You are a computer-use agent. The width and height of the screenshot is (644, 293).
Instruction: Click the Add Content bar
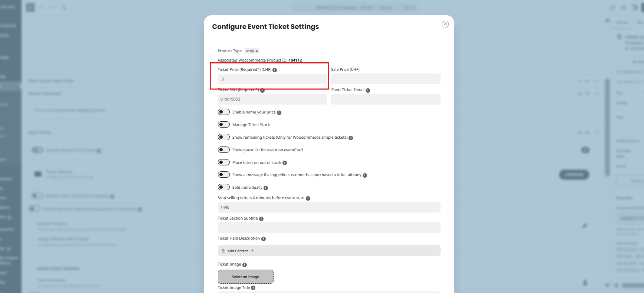coord(329,251)
